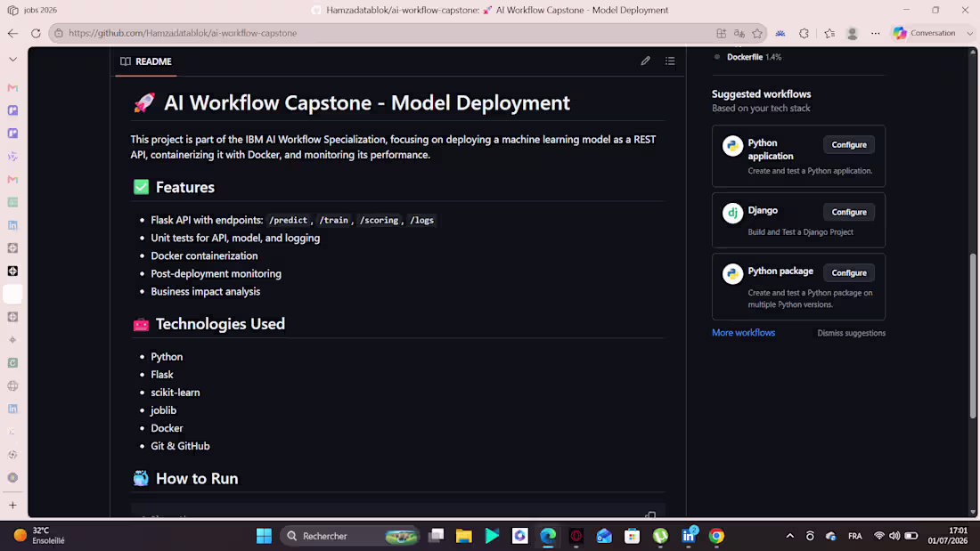The height and width of the screenshot is (551, 980).
Task: Click the 'scikit-learn' list item
Action: click(x=175, y=393)
